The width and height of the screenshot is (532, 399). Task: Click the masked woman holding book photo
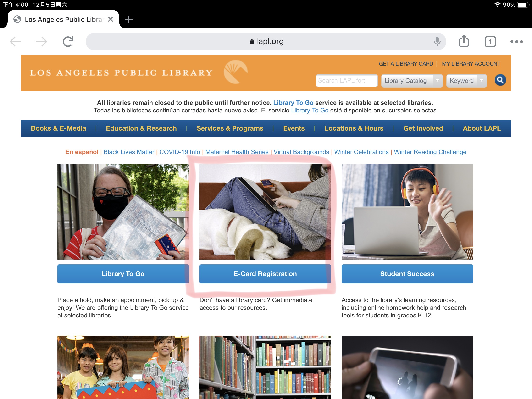coord(123,212)
